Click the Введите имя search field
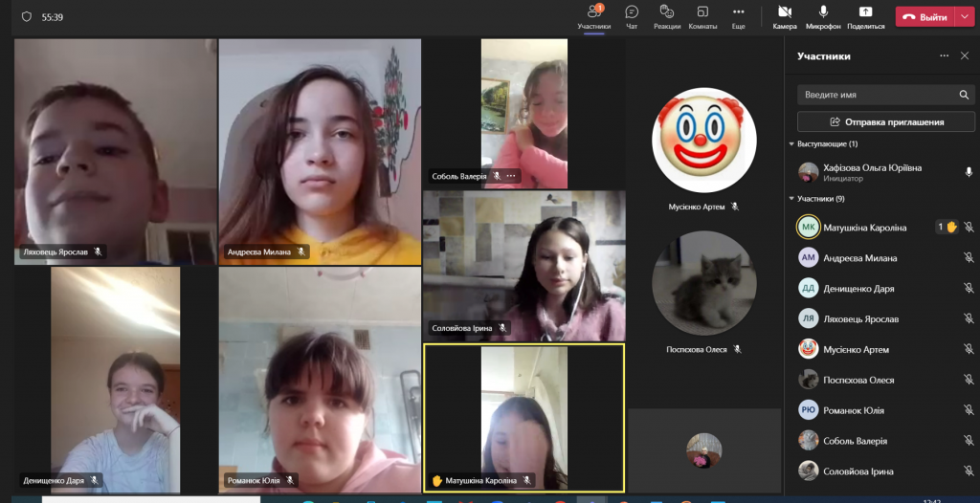 click(x=876, y=95)
